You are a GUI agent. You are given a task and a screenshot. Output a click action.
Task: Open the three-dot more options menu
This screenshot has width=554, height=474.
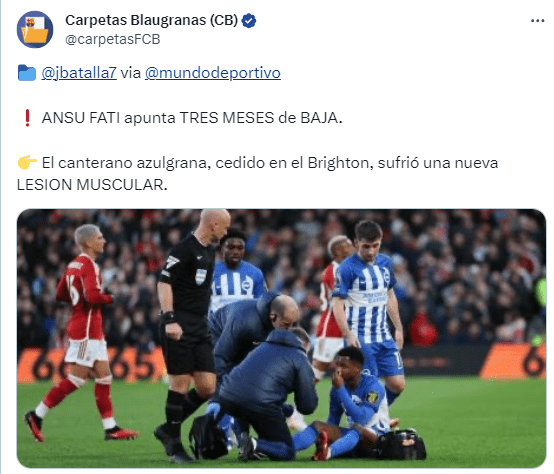pos(537,21)
